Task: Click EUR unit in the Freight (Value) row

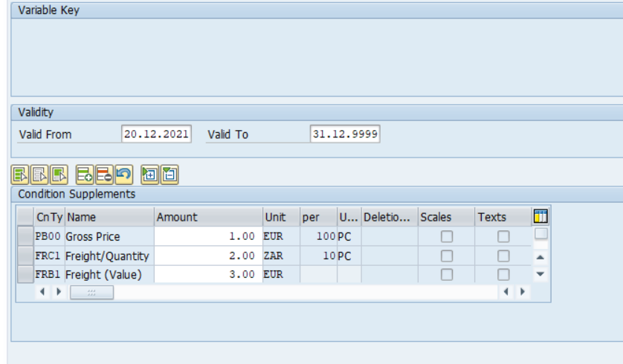Action: click(281, 274)
